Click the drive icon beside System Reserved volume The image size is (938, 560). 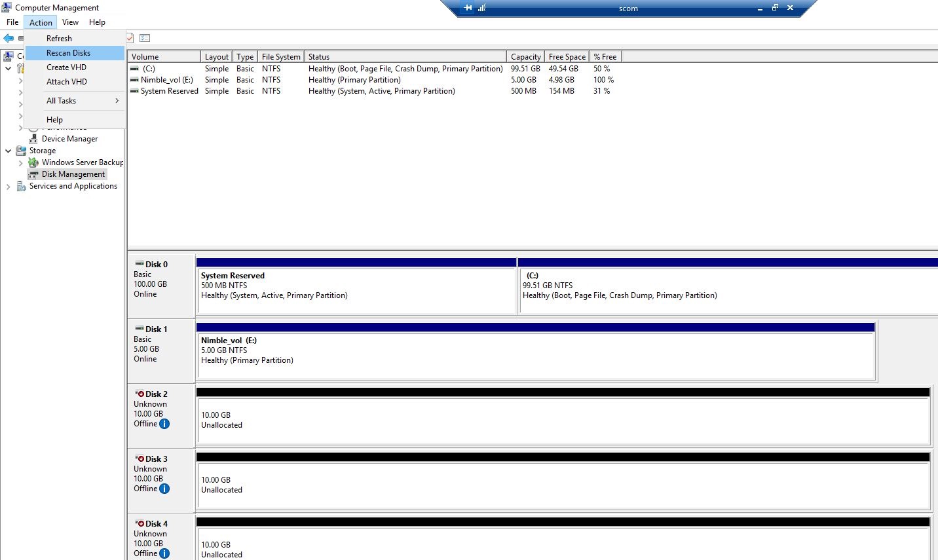134,91
